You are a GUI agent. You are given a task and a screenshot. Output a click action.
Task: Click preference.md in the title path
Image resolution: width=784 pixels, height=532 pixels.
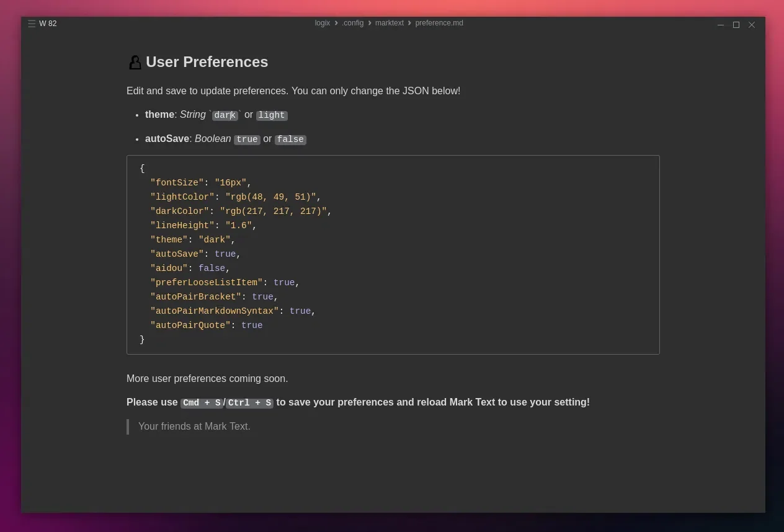(439, 23)
